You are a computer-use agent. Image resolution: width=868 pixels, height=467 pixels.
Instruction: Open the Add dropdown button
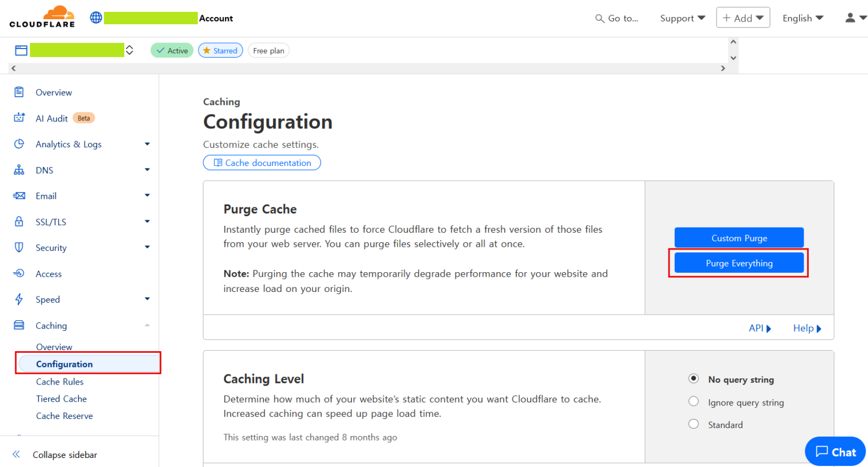point(743,18)
